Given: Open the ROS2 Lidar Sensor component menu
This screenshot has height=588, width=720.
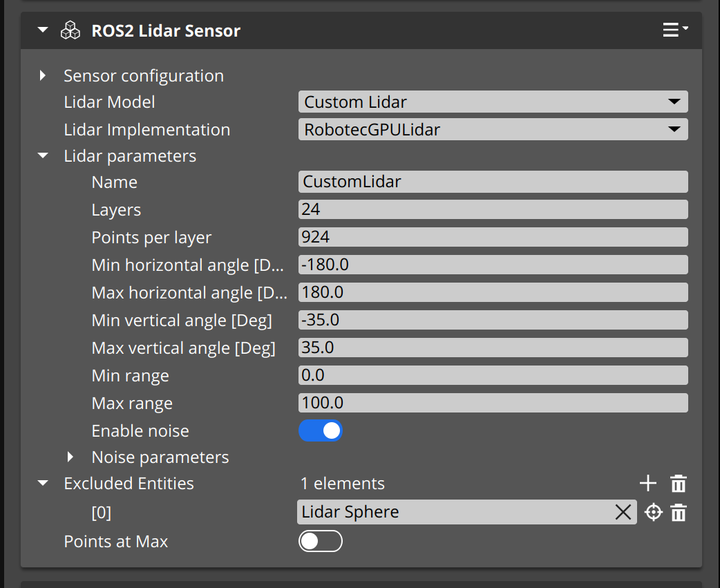Looking at the screenshot, I should 674,30.
